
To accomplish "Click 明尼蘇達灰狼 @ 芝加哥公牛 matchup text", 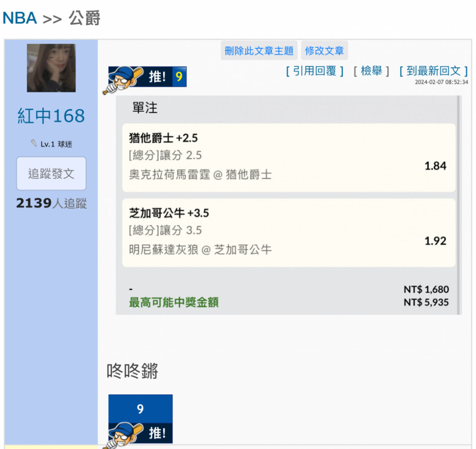I will pyautogui.click(x=200, y=250).
